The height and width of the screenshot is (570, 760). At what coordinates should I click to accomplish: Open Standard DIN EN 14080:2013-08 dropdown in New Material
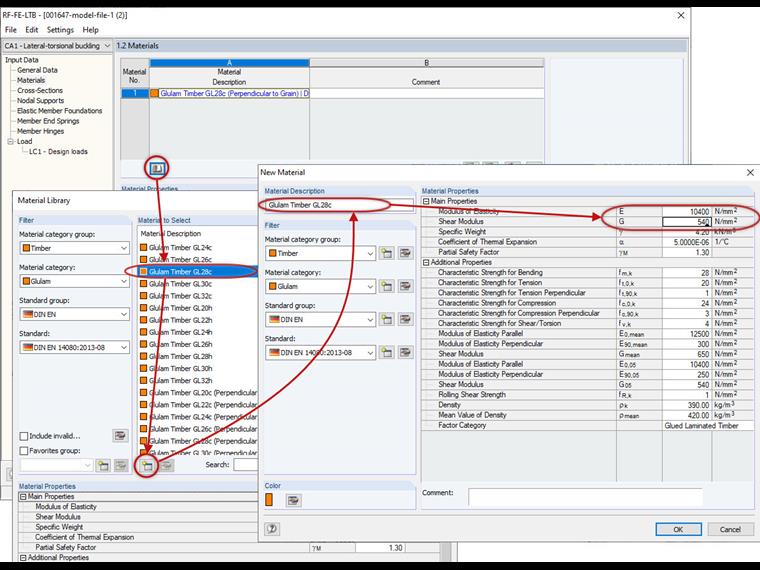click(370, 352)
